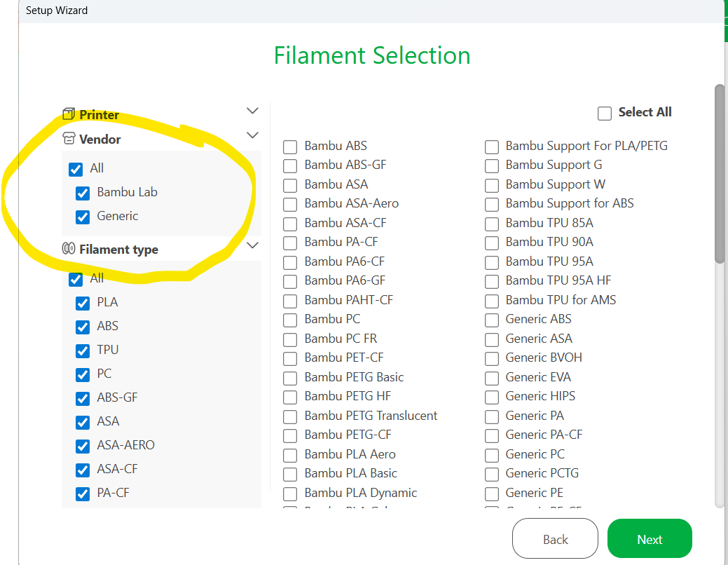Check the Bambu ABS filament
The height and width of the screenshot is (565, 728).
(290, 147)
